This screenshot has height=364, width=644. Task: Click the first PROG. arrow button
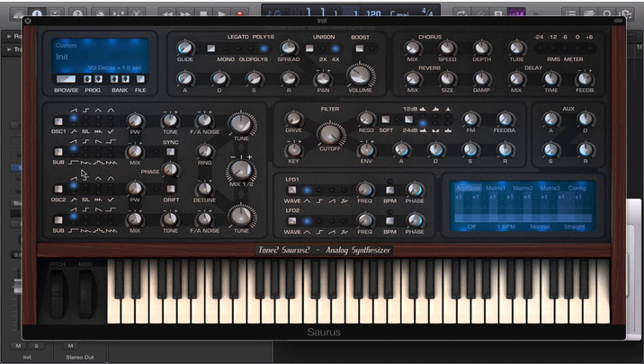coord(87,79)
